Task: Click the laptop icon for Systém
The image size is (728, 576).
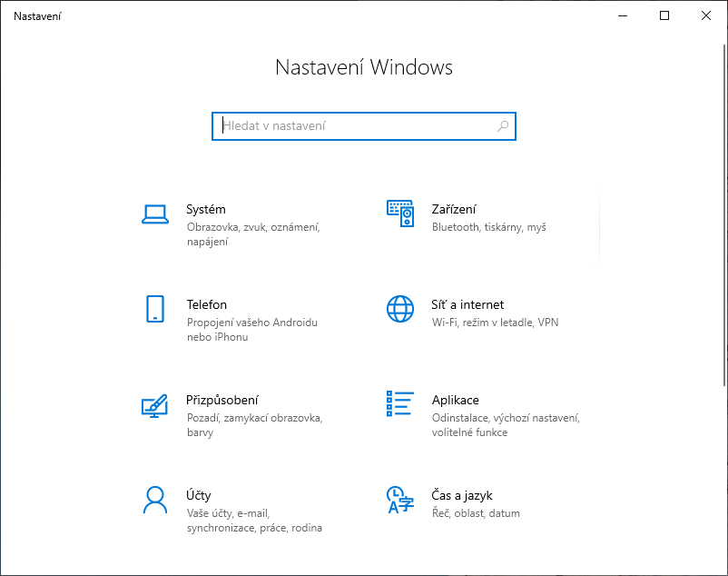Action: click(x=155, y=214)
